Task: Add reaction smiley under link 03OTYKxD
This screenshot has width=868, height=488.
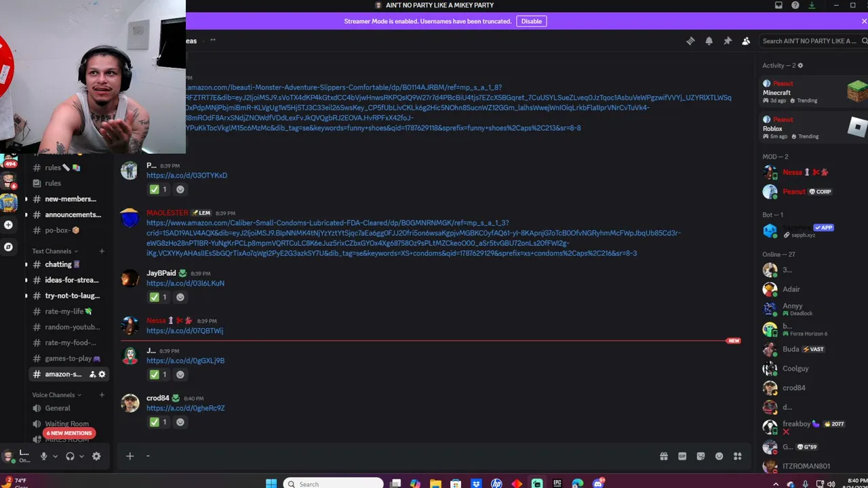Action: pos(180,190)
